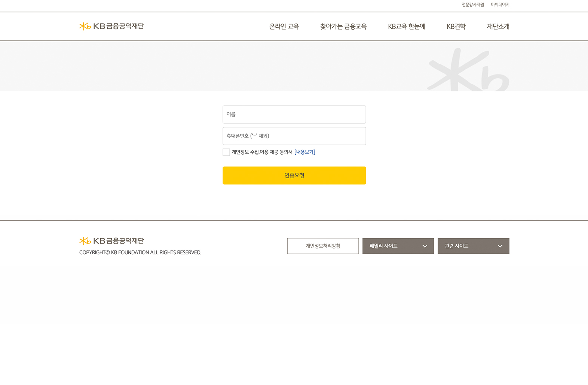Screen dimensions: 588x385
Task: Open the 전문강사지원 link
Action: point(473,4)
